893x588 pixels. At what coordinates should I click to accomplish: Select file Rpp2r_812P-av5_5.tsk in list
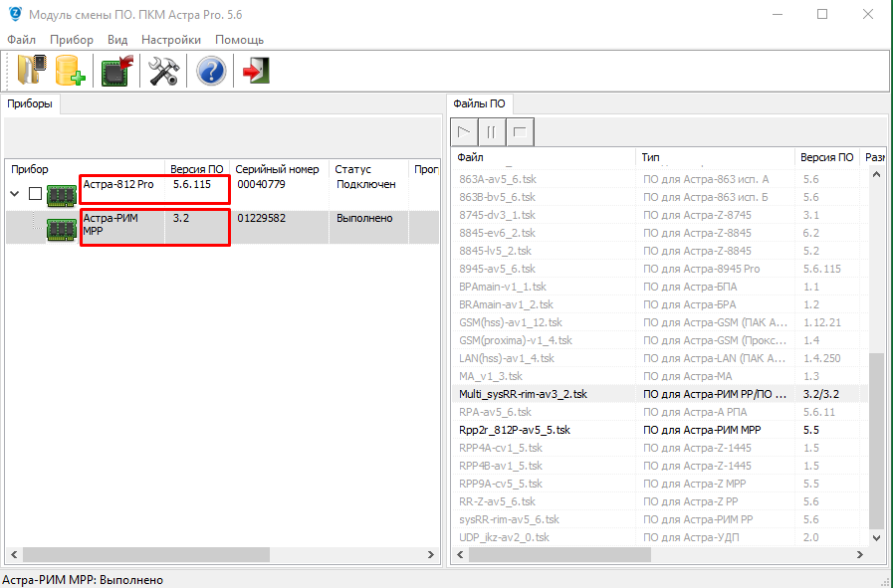(x=515, y=430)
